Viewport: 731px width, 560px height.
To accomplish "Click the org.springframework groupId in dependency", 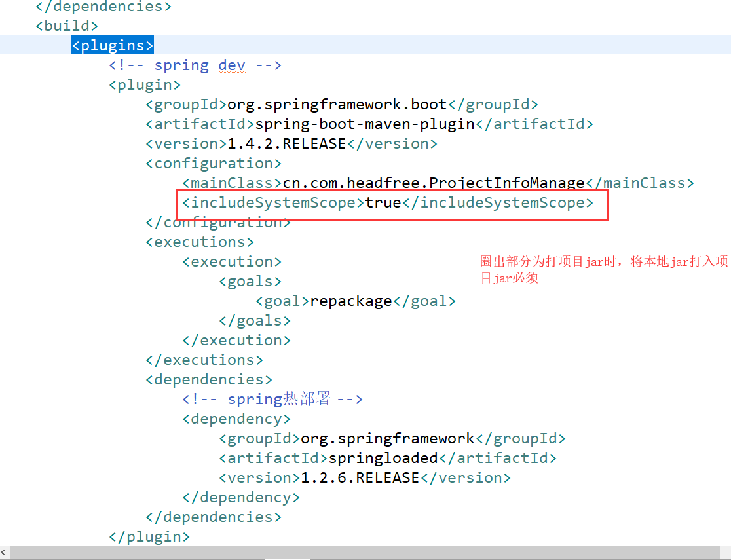I will [x=387, y=439].
